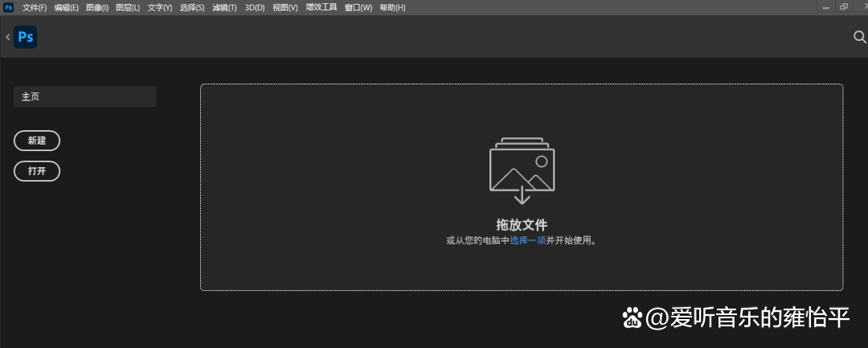Minimize the Photoshop window
This screenshot has width=868, height=348.
click(825, 7)
